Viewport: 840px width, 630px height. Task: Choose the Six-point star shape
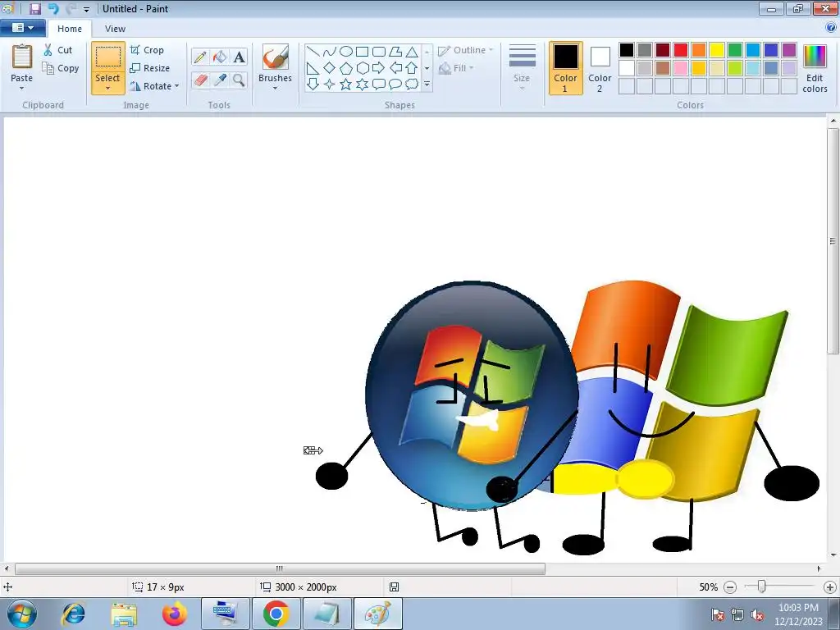(362, 84)
